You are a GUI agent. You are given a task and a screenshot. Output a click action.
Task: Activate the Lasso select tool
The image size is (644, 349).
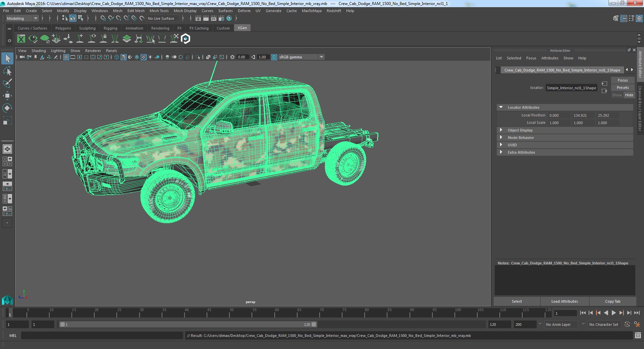pyautogui.click(x=7, y=71)
